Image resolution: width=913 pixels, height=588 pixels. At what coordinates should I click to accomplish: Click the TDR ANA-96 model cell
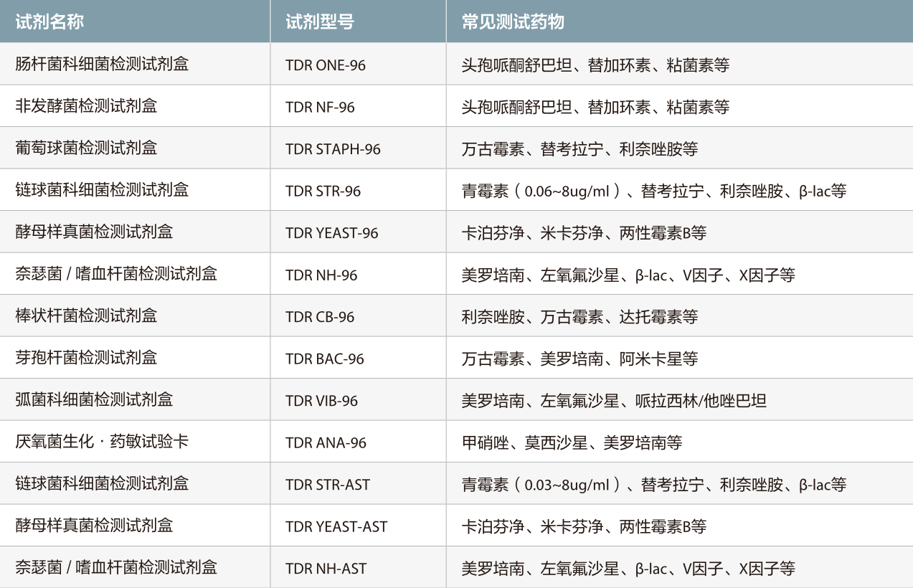click(326, 443)
